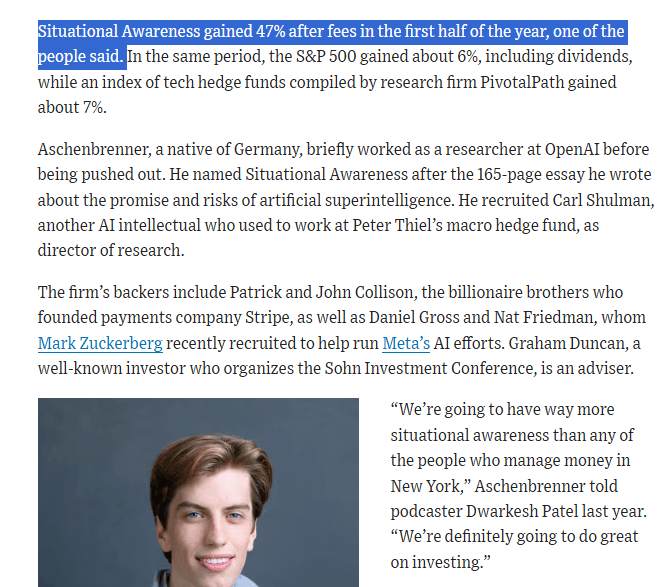Open the Mark Zuckerberg link

pos(100,343)
